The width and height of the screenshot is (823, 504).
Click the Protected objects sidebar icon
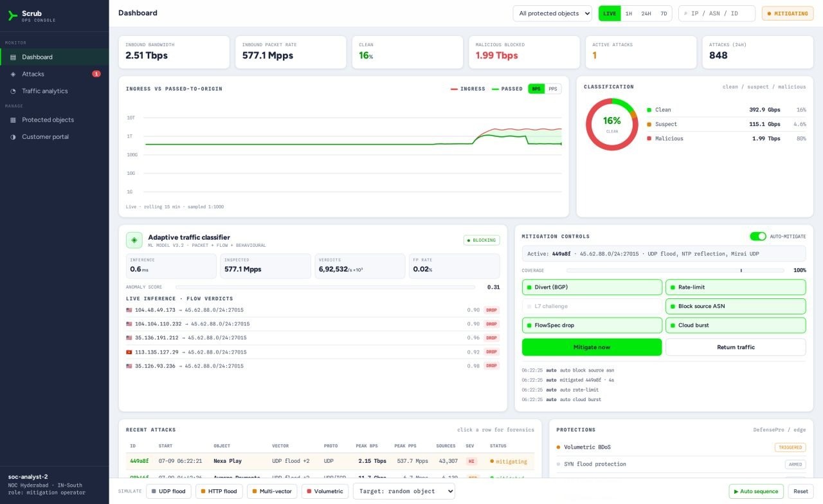click(13, 120)
